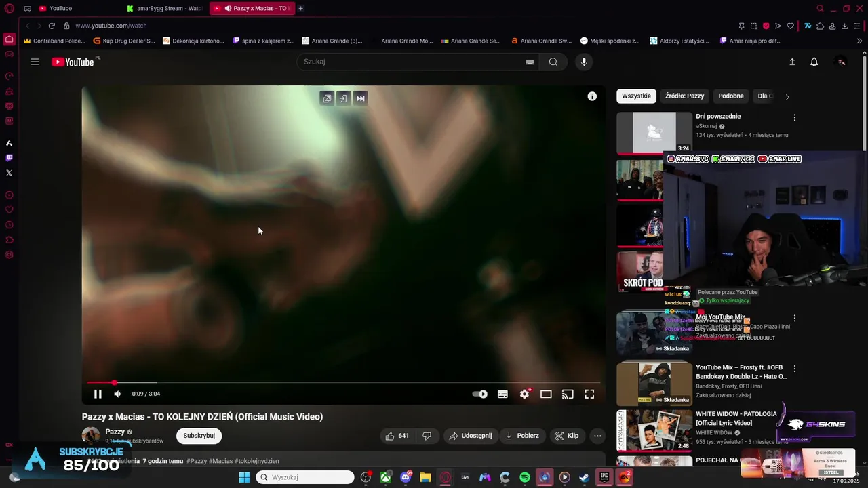Expand the bookmarks overflow chevron
This screenshot has width=868, height=488.
(x=860, y=41)
